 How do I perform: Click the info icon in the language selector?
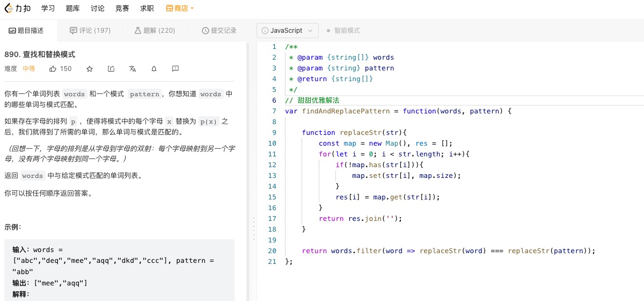(265, 31)
